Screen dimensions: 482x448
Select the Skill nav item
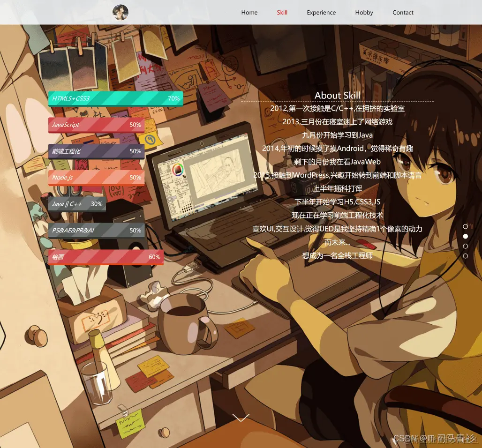pyautogui.click(x=282, y=13)
